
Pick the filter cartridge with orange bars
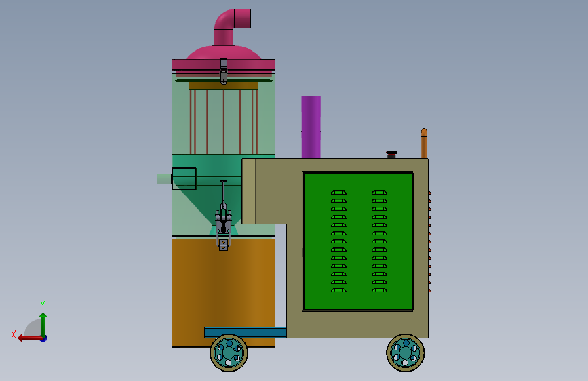[224, 118]
